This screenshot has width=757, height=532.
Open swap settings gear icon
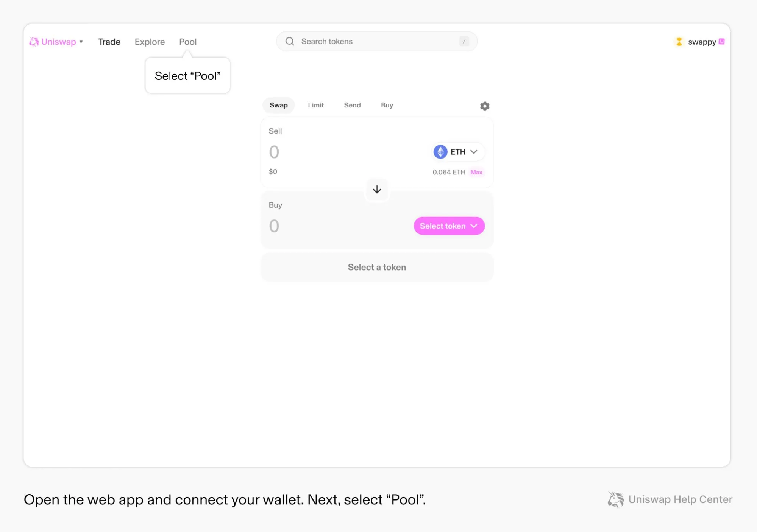[x=484, y=106]
